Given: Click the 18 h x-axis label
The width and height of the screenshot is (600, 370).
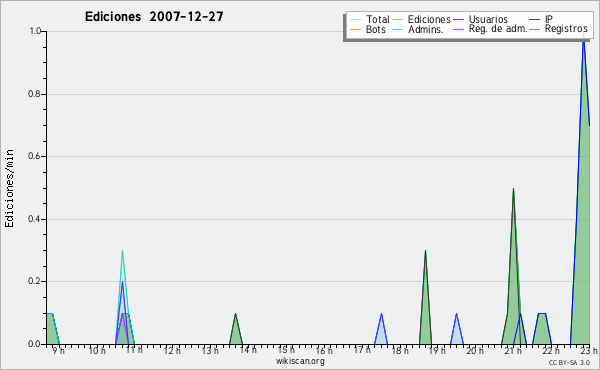Looking at the screenshot, I should pos(400,350).
